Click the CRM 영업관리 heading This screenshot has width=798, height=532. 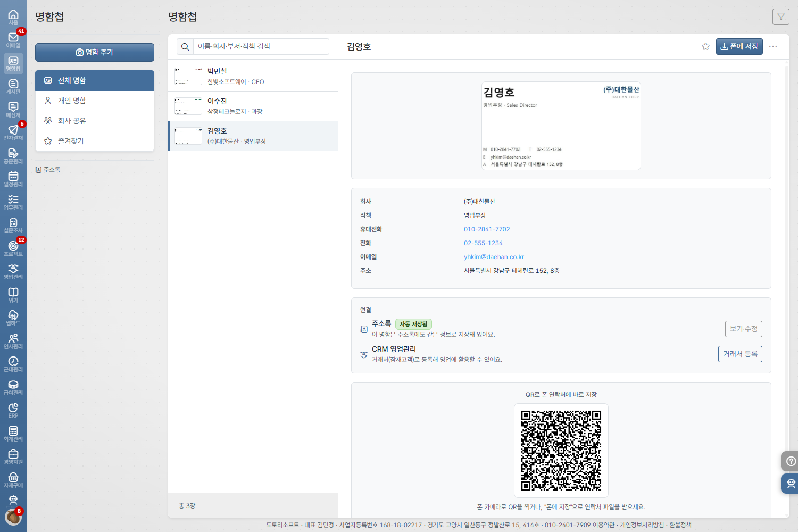click(394, 349)
